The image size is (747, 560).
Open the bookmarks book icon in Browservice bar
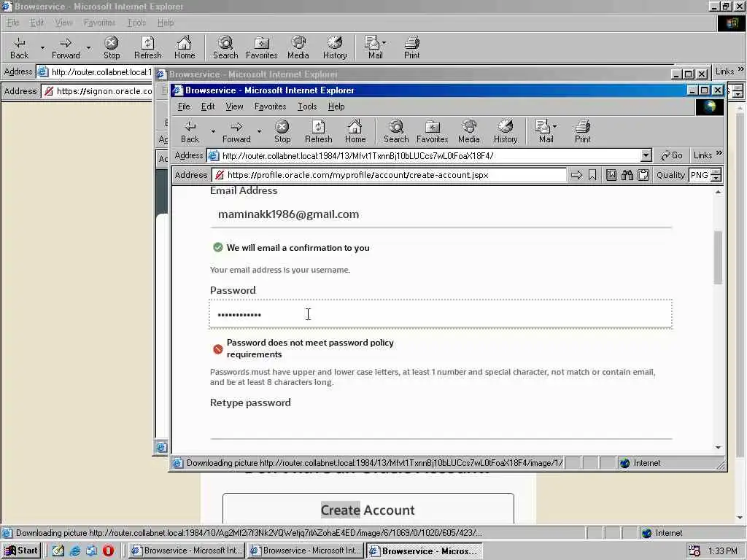[x=611, y=175]
